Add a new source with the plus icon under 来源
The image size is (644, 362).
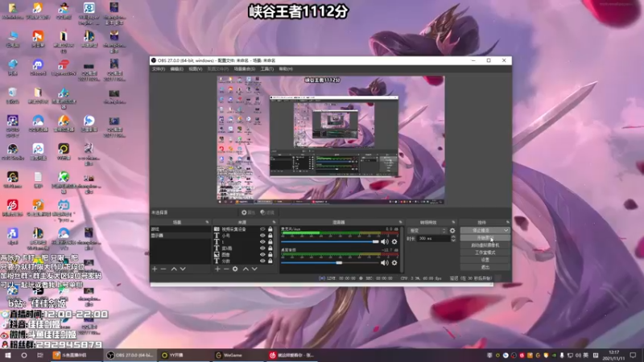pyautogui.click(x=217, y=269)
